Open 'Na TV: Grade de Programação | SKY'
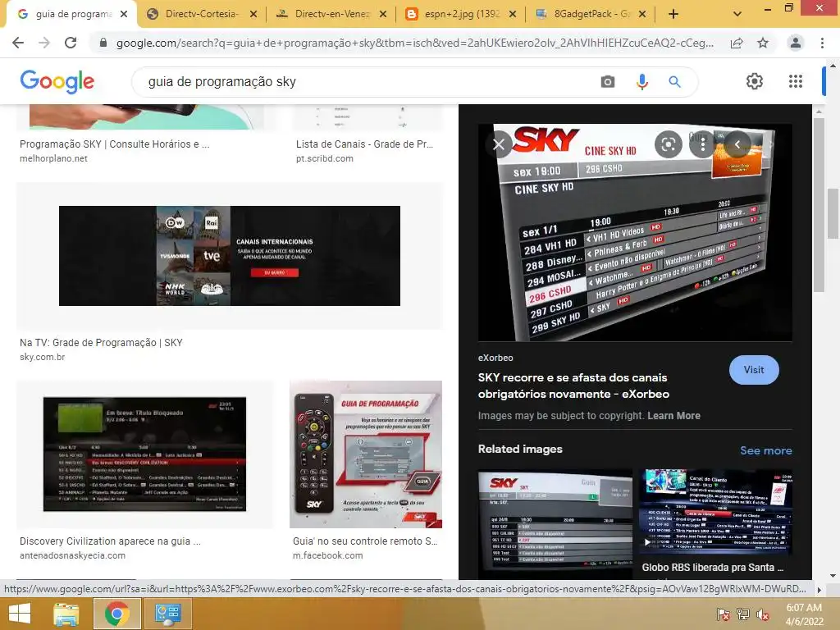Screen dimensions: 840x630 (x=101, y=343)
